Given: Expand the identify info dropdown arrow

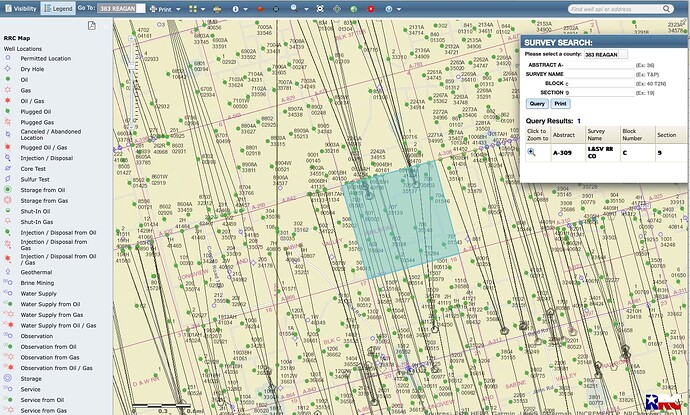Looking at the screenshot, I should coord(245,9).
